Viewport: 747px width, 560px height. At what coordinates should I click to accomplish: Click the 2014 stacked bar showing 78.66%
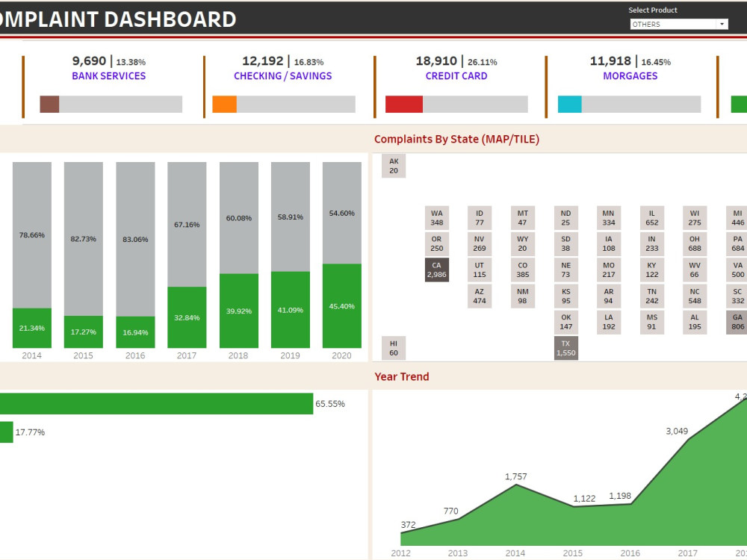coord(31,235)
